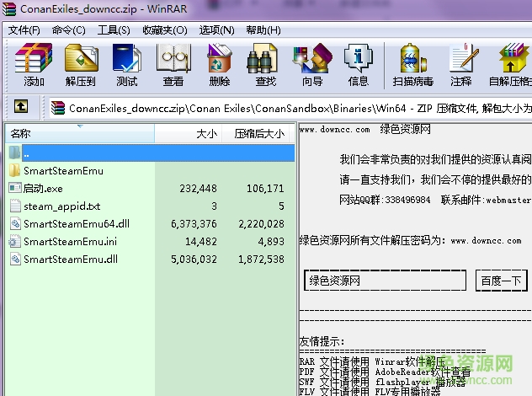The image size is (532, 396).
Task: Open the 选项(N) menu
Action: [217, 30]
